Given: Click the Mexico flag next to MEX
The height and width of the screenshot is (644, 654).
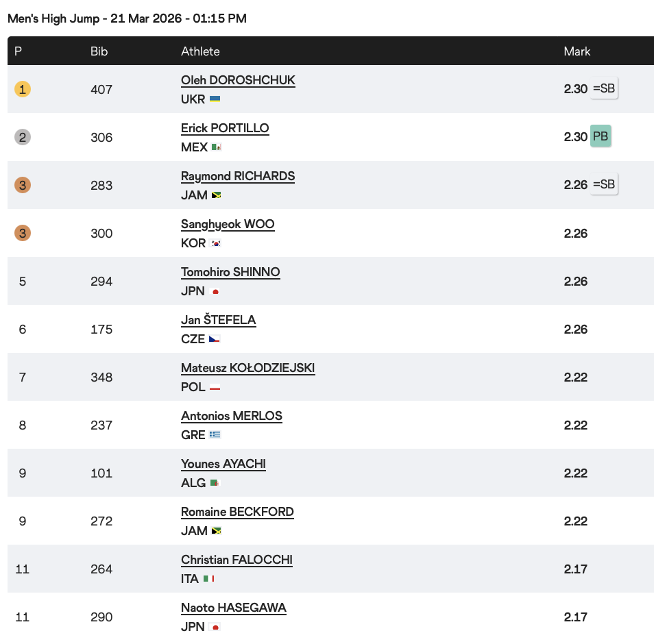Looking at the screenshot, I should [x=217, y=147].
